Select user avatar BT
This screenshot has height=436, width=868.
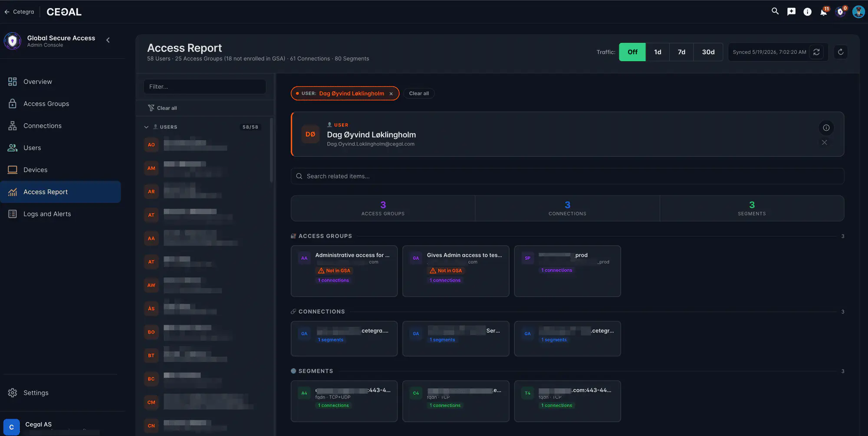[x=151, y=356]
